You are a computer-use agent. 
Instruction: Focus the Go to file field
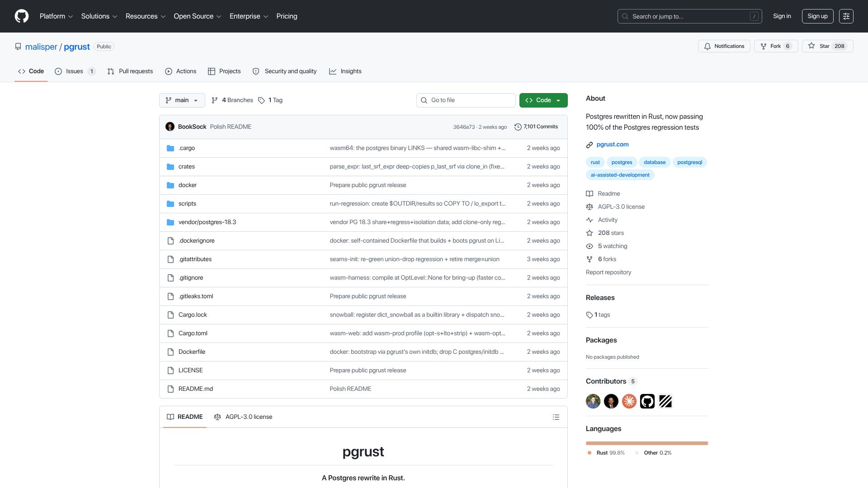tap(466, 100)
